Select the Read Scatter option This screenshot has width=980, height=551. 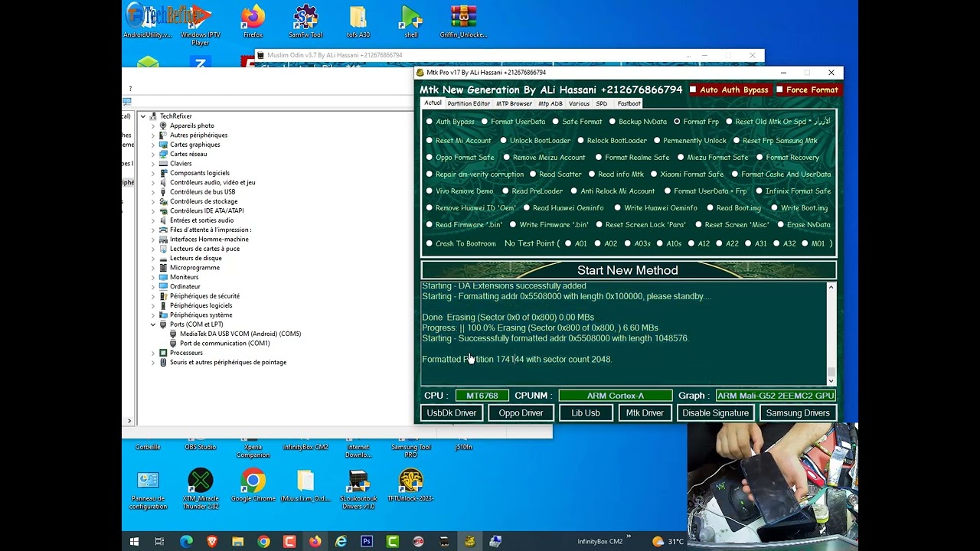point(533,174)
